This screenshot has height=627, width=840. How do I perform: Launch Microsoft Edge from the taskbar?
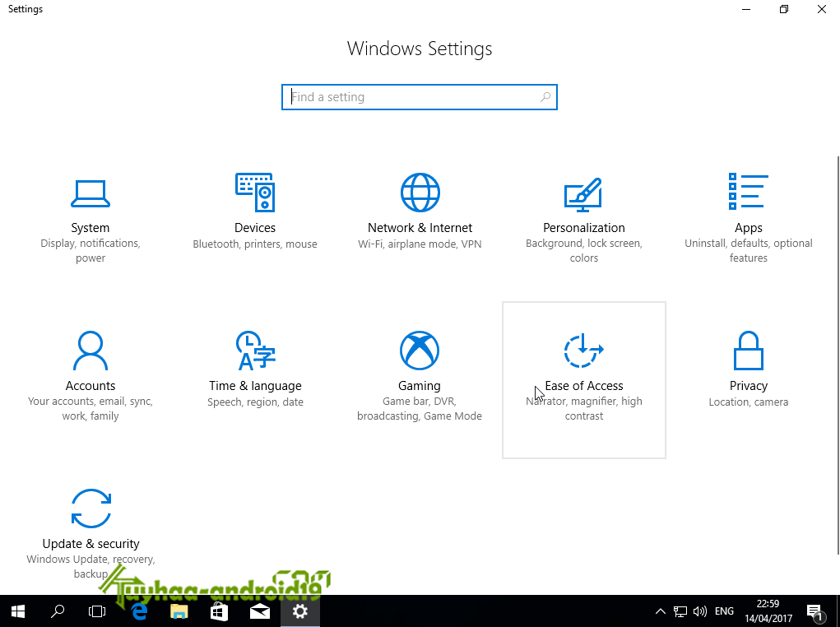click(x=138, y=611)
